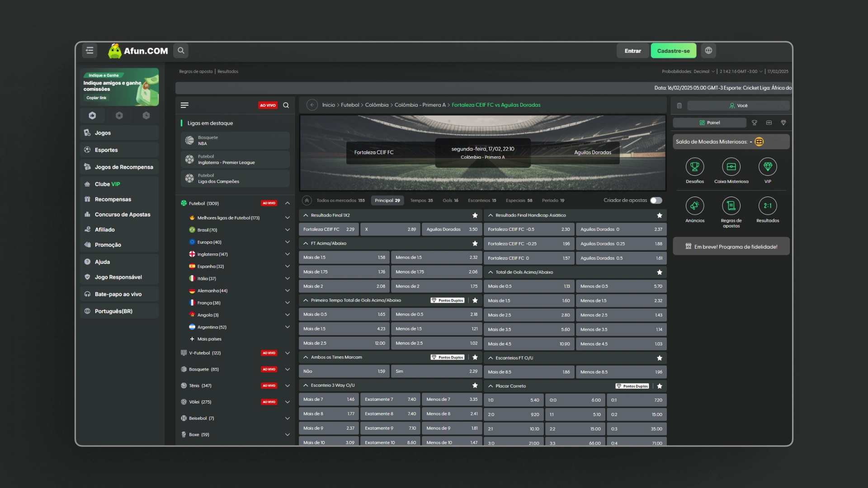Open the Regras de apostas icon
This screenshot has width=868, height=488.
click(x=731, y=206)
